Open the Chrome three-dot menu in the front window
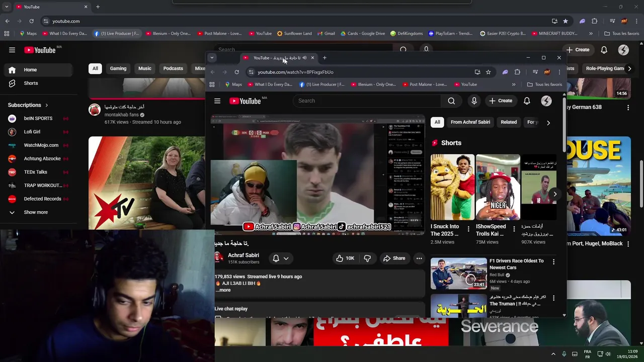644x362 pixels. (559, 72)
